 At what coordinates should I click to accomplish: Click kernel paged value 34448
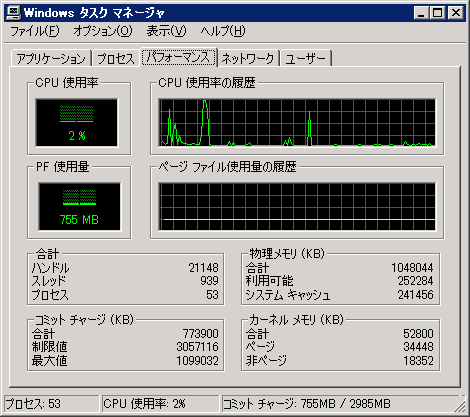418,347
